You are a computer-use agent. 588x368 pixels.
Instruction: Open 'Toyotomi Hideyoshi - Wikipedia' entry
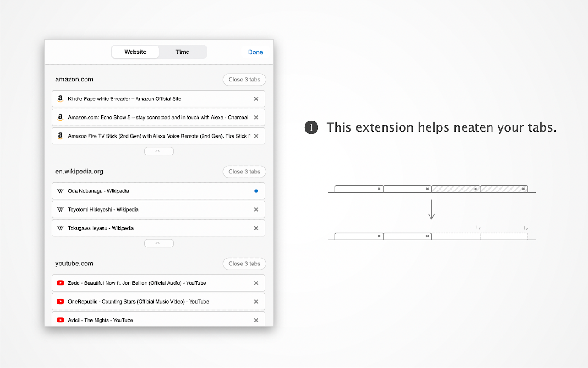tap(158, 209)
